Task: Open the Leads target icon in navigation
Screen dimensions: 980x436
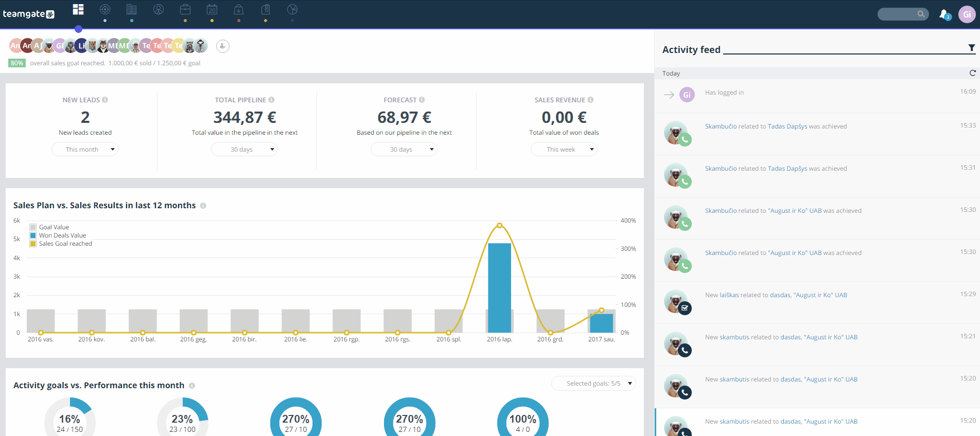Action: [105, 9]
